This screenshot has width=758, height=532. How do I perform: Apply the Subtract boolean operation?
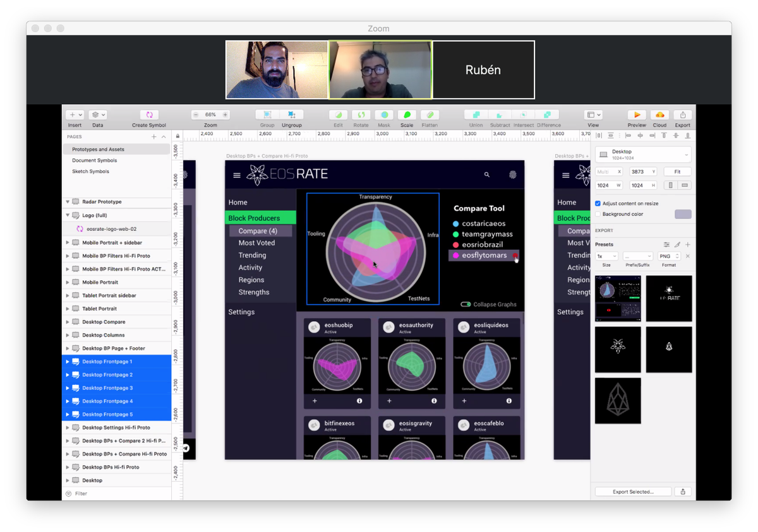[x=500, y=115]
